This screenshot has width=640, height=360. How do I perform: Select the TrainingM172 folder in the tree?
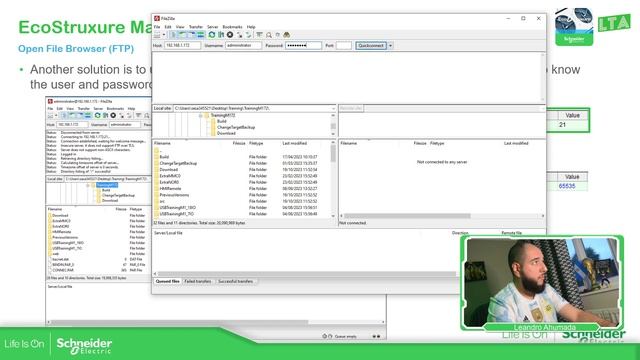(x=223, y=116)
